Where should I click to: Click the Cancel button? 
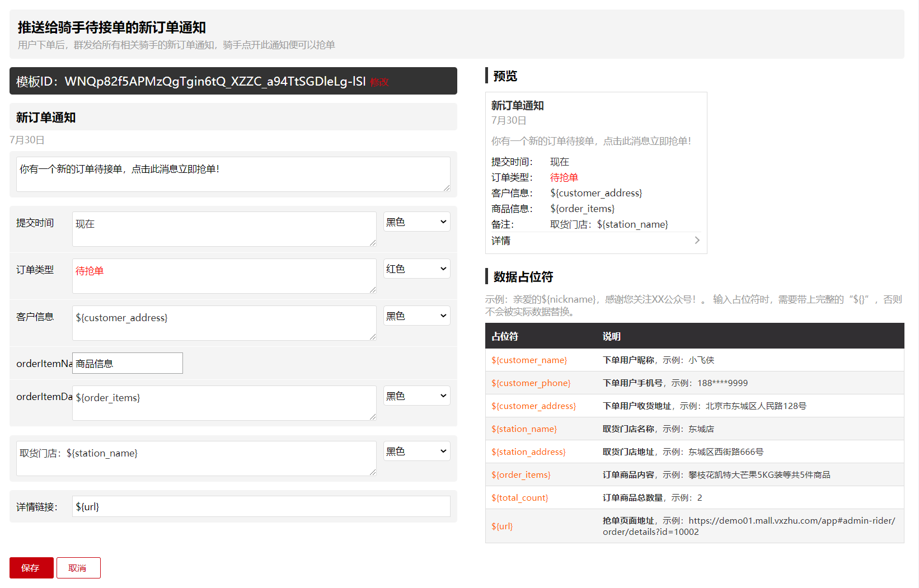point(78,568)
